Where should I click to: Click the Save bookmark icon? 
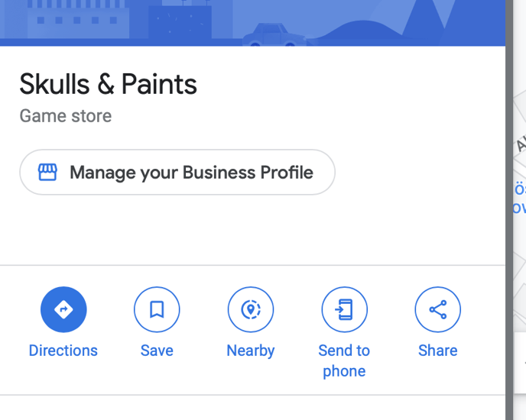(x=157, y=309)
